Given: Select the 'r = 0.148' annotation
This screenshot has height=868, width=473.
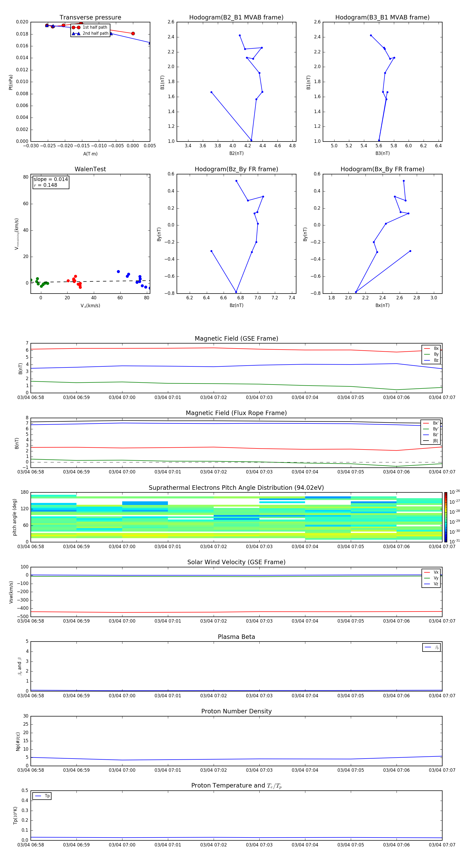Looking at the screenshot, I should 45,185.
